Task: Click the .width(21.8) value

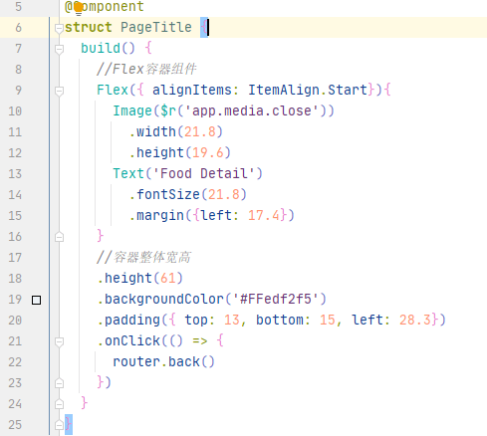Action: [200, 132]
